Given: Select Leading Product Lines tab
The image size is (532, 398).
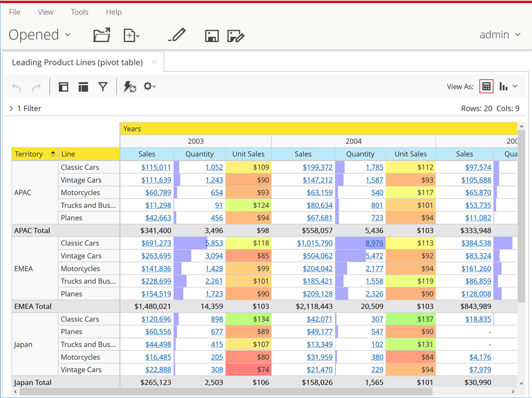Looking at the screenshot, I should click(x=77, y=62).
